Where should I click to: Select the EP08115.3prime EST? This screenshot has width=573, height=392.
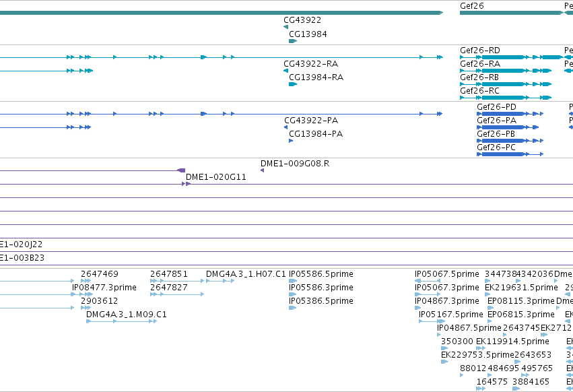pyautogui.click(x=490, y=308)
